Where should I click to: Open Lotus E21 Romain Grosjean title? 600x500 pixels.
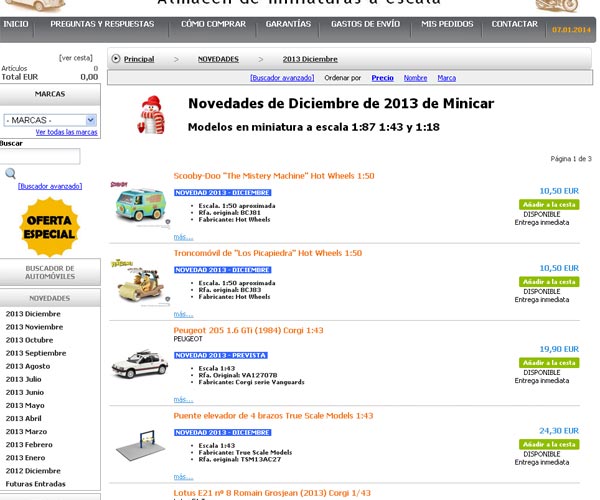pyautogui.click(x=272, y=493)
